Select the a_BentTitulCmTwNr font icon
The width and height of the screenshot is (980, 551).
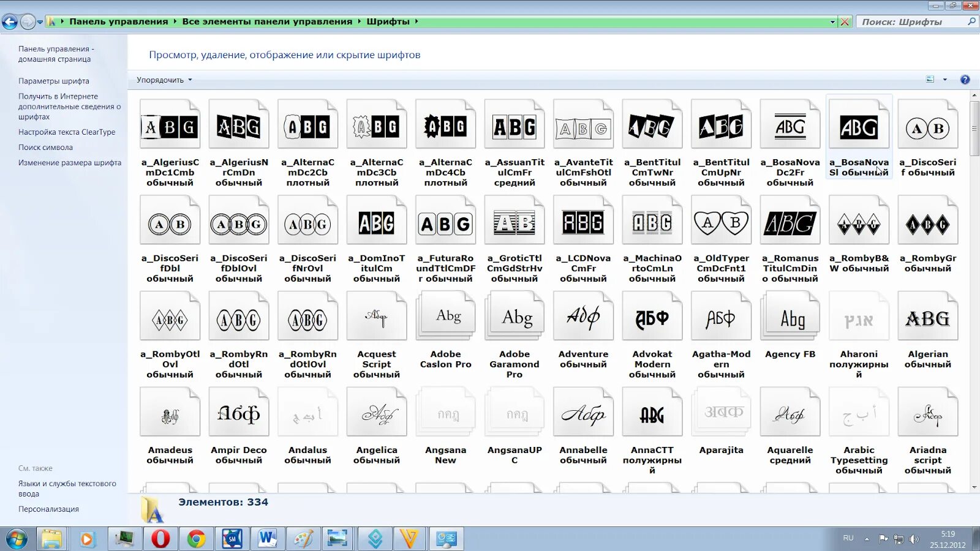(652, 124)
